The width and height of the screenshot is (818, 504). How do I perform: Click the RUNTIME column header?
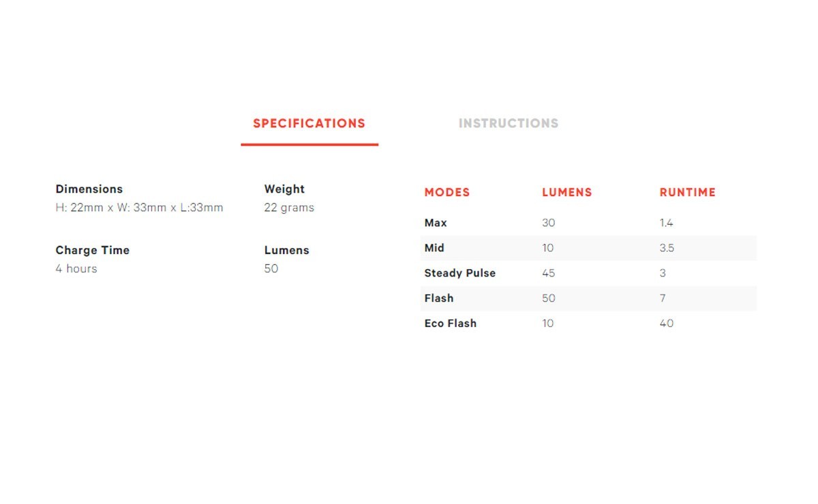pos(688,193)
